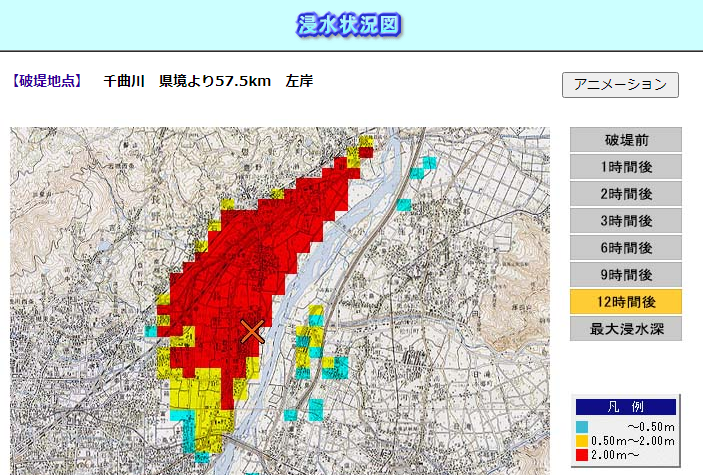Click the 凡例 legend header
This screenshot has width=703, height=475.
coord(626,407)
